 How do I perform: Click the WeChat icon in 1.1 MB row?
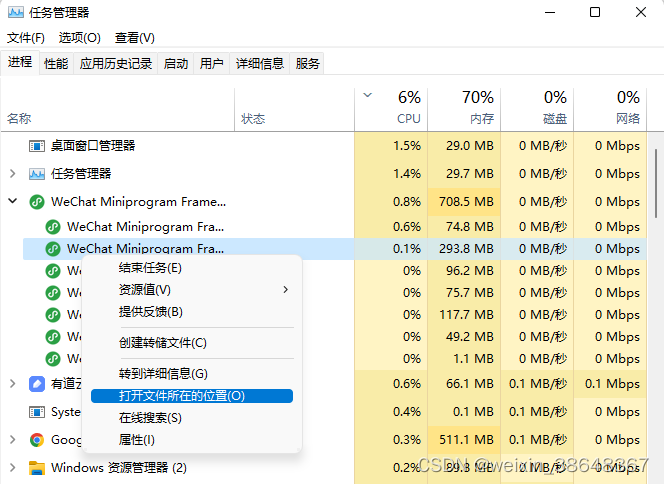[x=53, y=359]
